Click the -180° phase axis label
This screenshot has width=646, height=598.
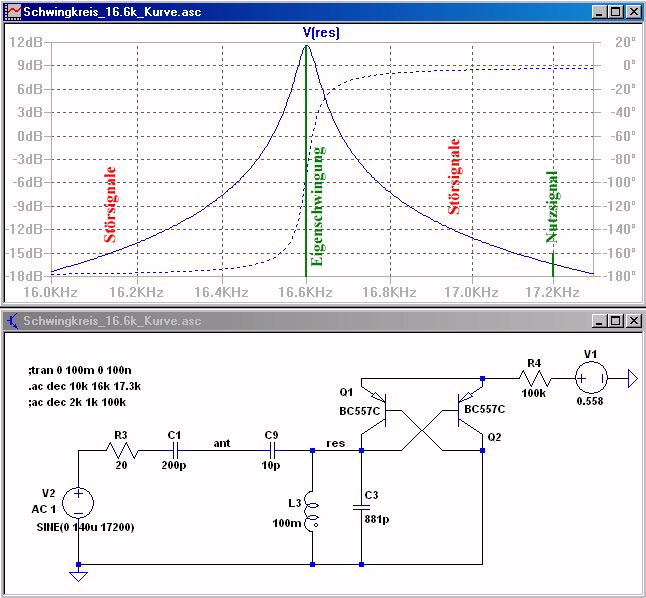[619, 276]
